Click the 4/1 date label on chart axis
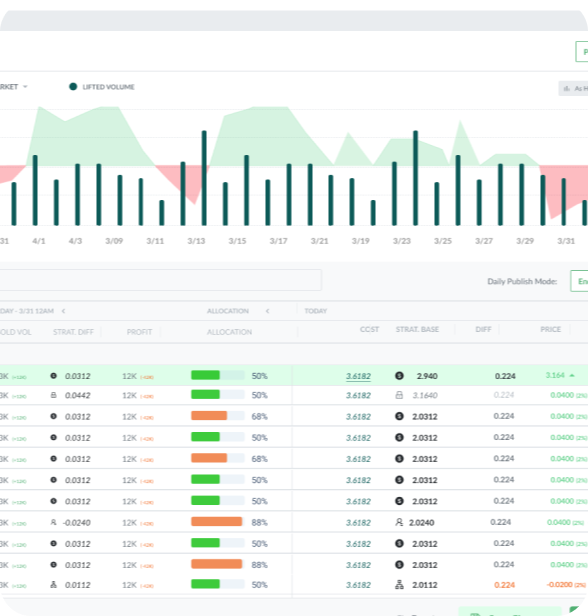This screenshot has width=588, height=616. pos(38,241)
